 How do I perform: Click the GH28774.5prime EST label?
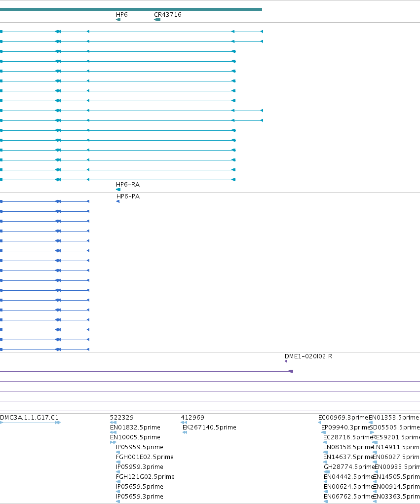349,467
